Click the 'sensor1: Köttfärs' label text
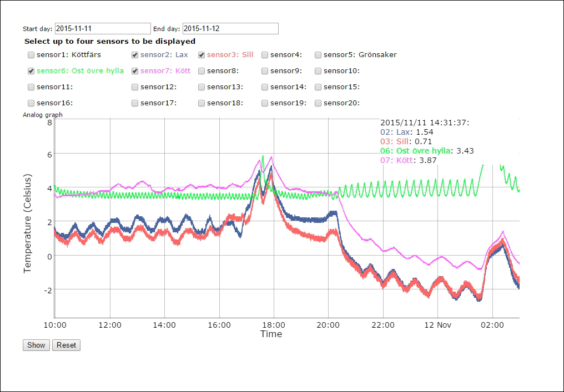Image resolution: width=564 pixels, height=392 pixels. point(69,55)
